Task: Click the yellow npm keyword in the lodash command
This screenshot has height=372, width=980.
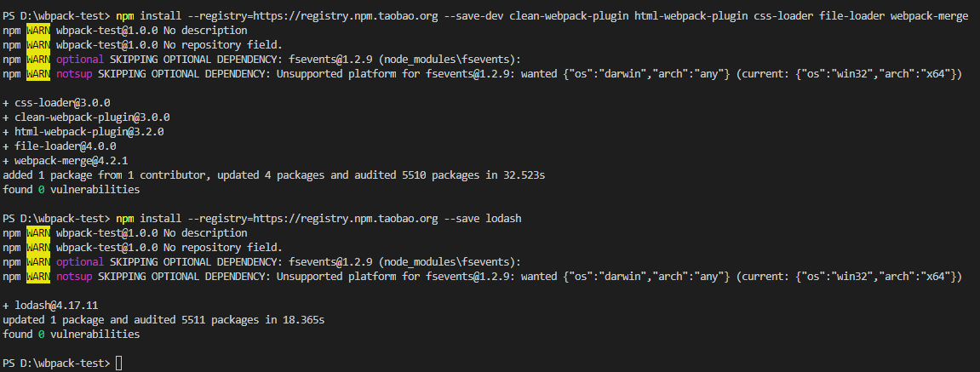Action: pos(125,218)
